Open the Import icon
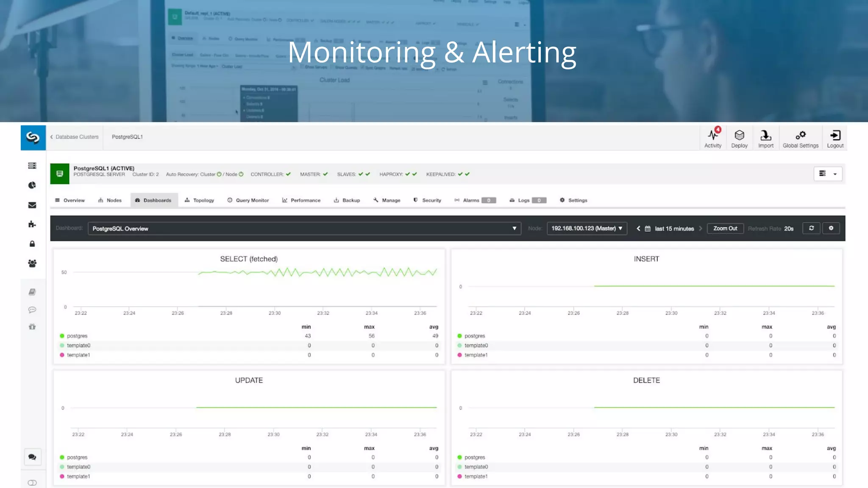 [765, 139]
